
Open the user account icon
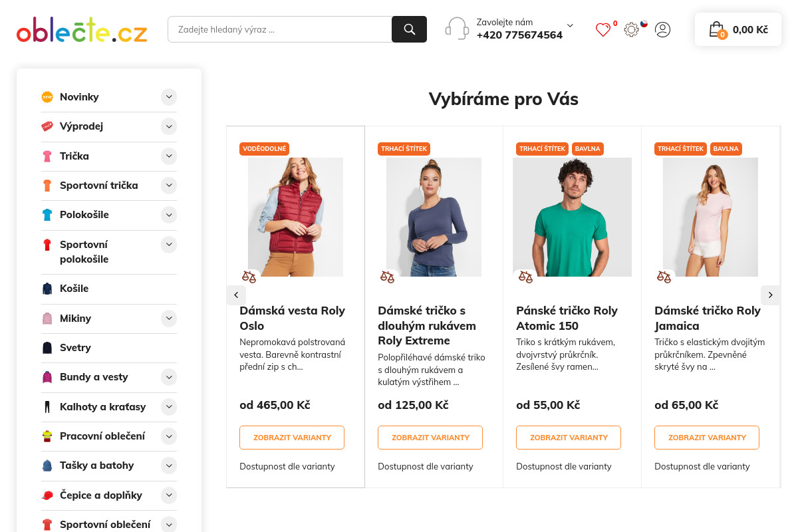tap(662, 29)
